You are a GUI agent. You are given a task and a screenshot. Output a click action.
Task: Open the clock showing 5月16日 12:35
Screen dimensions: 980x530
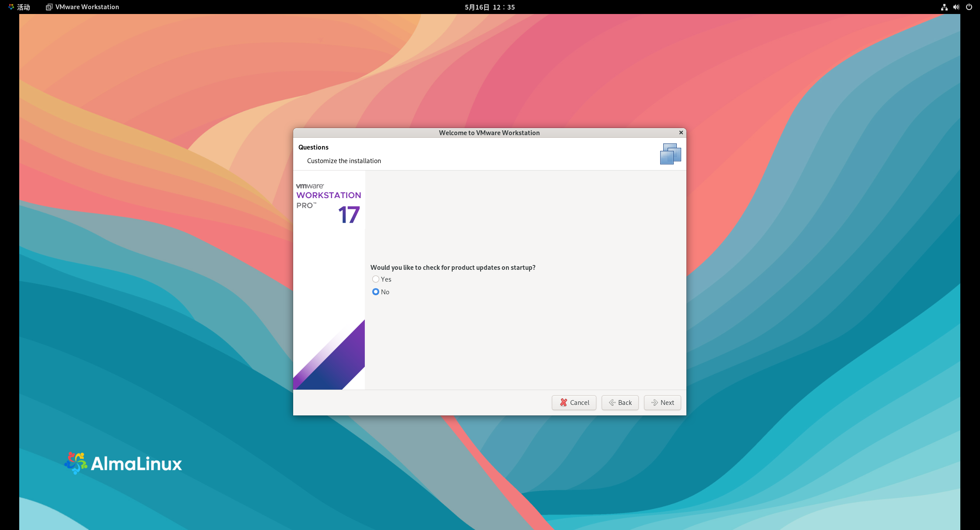click(x=490, y=7)
